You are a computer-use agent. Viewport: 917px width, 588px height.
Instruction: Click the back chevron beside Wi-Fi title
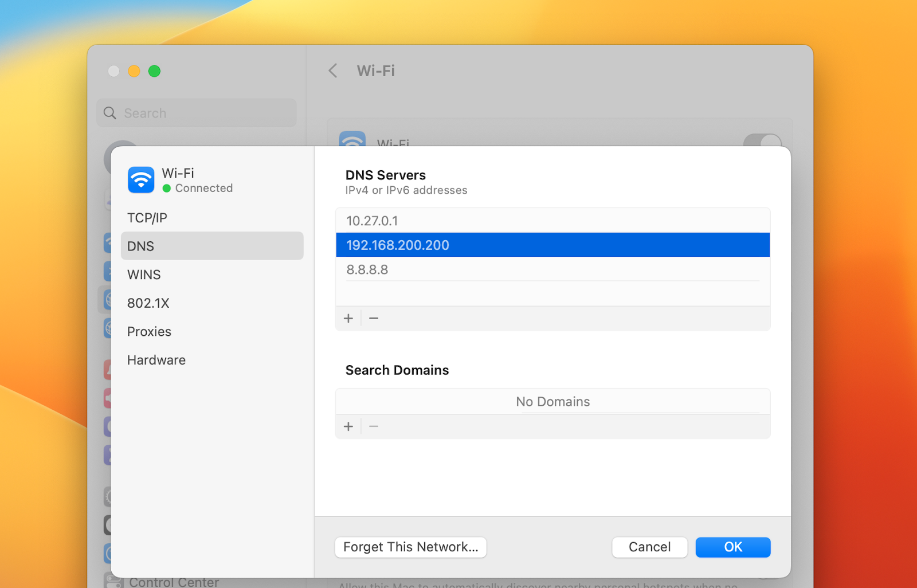pos(333,70)
